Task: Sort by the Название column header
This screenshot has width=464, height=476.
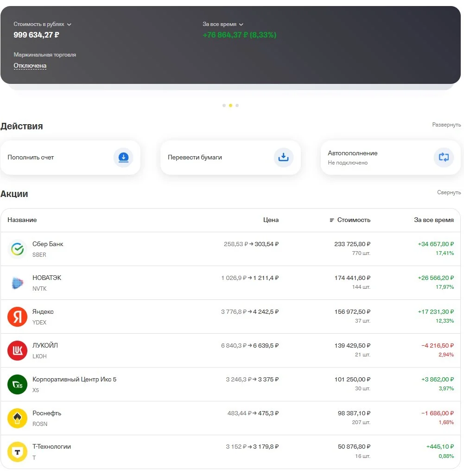Action: click(22, 220)
